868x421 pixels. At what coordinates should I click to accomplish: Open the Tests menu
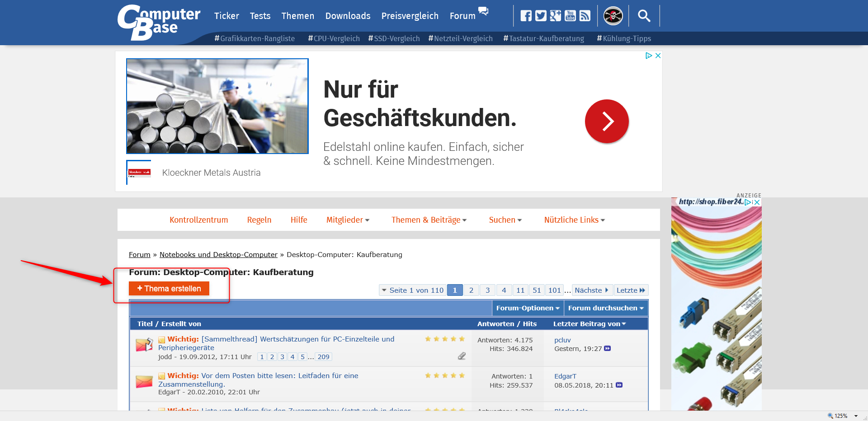[260, 16]
